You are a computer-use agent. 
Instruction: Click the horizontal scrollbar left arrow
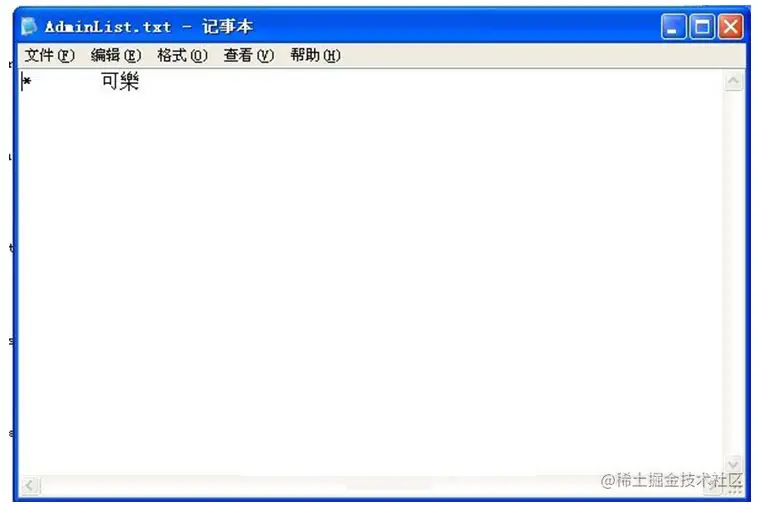pos(30,485)
